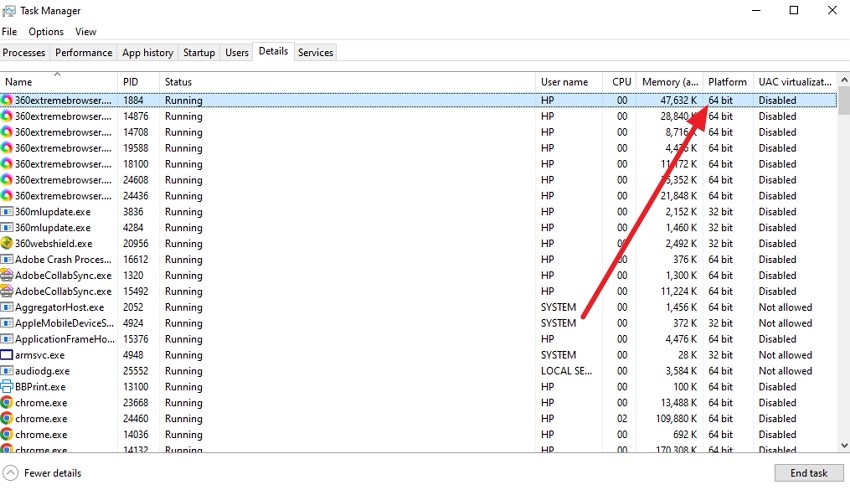Sort by the PID column header
Viewport: 850px width, 490px height.
(138, 82)
